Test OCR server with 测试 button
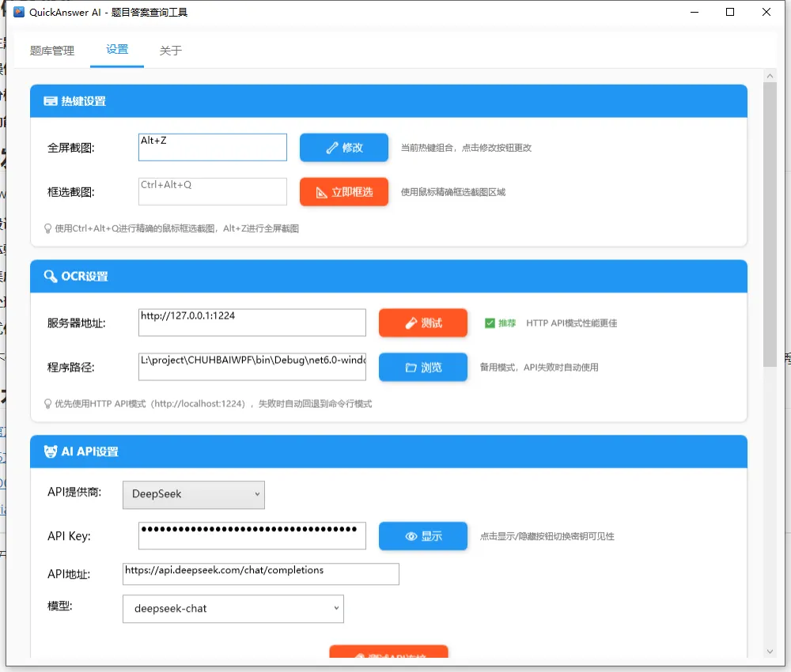 423,323
